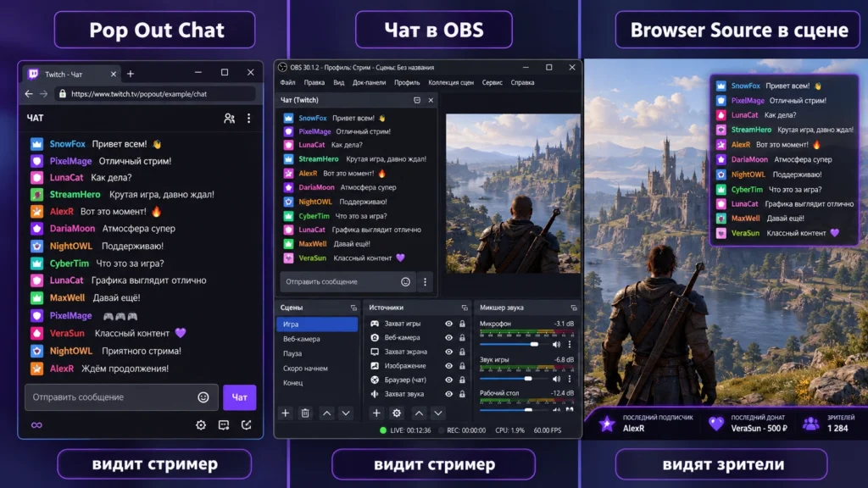Add a new scene with plus button
868x488 pixels.
tap(286, 413)
